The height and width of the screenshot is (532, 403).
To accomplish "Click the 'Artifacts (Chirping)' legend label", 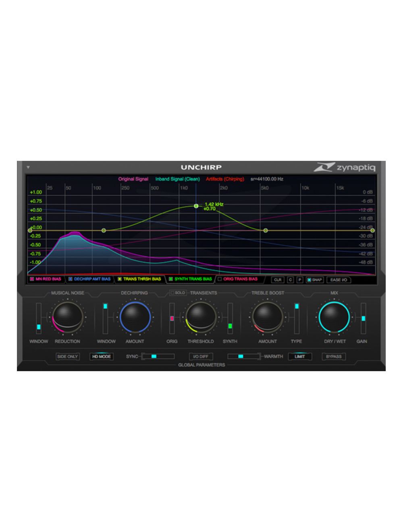I will tap(225, 179).
